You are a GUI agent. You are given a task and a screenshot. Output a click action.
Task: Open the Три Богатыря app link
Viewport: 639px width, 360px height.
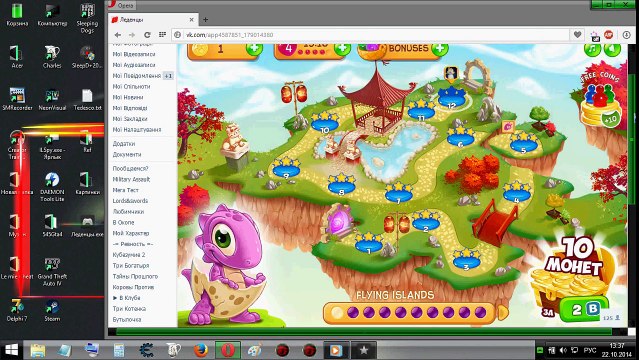coord(130,265)
